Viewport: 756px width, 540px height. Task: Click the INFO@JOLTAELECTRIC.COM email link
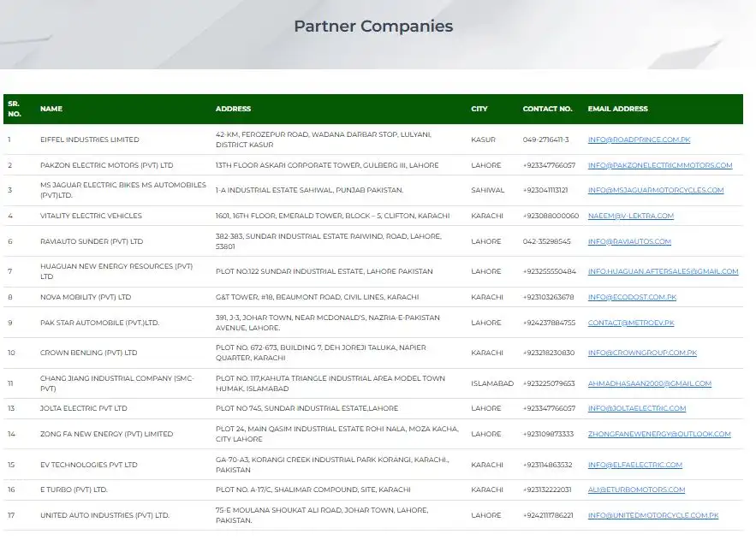tap(636, 408)
